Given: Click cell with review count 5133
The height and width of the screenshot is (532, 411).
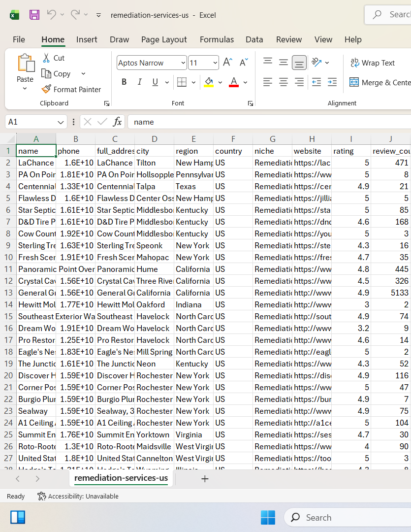Looking at the screenshot, I should [391, 293].
